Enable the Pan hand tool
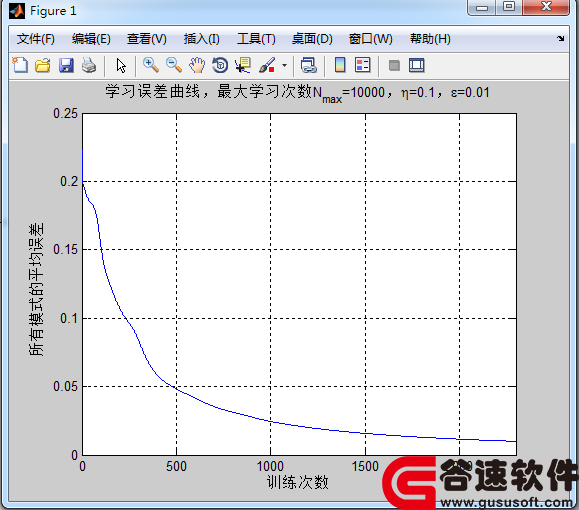This screenshot has height=510, width=579. pos(197,65)
